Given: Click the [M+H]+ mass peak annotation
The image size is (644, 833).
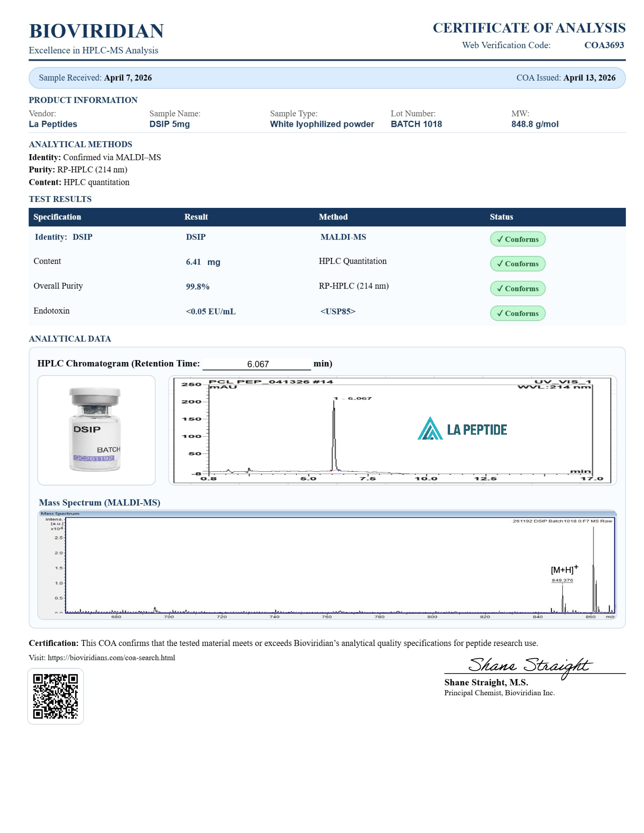Looking at the screenshot, I should [x=564, y=569].
